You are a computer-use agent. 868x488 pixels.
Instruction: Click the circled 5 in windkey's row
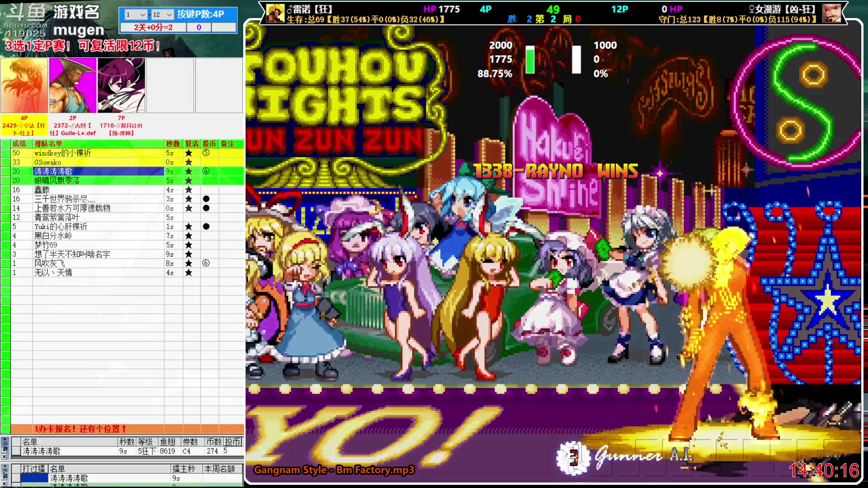(x=206, y=153)
